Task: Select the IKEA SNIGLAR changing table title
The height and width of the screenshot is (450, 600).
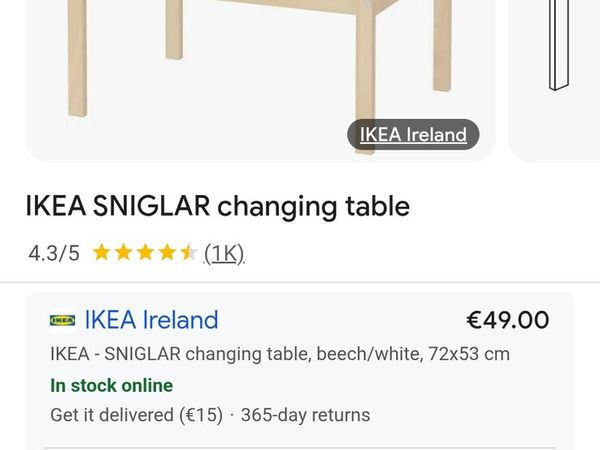Action: pyautogui.click(x=217, y=207)
